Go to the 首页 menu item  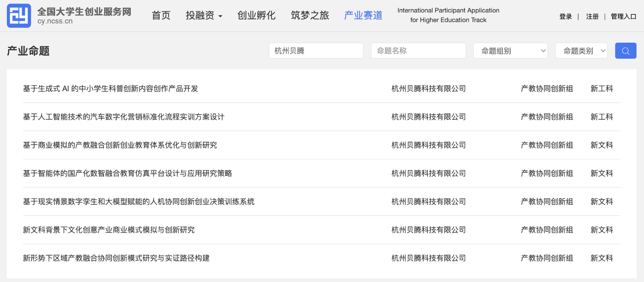(x=161, y=16)
